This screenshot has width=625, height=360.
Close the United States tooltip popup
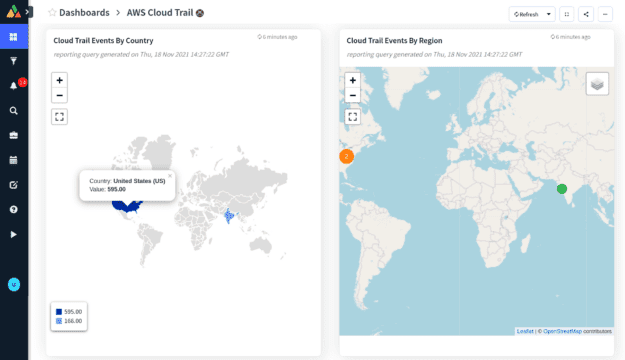[x=170, y=175]
